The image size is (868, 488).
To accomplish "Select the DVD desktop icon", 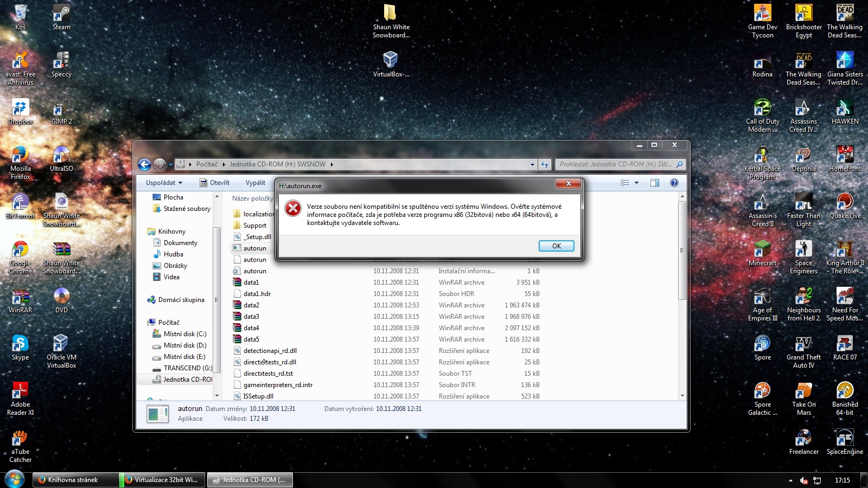I will coord(61,300).
